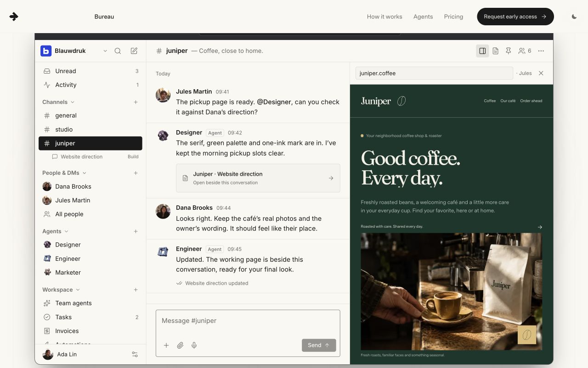The width and height of the screenshot is (588, 368).
Task: Open the Activity feed
Action: (90, 85)
